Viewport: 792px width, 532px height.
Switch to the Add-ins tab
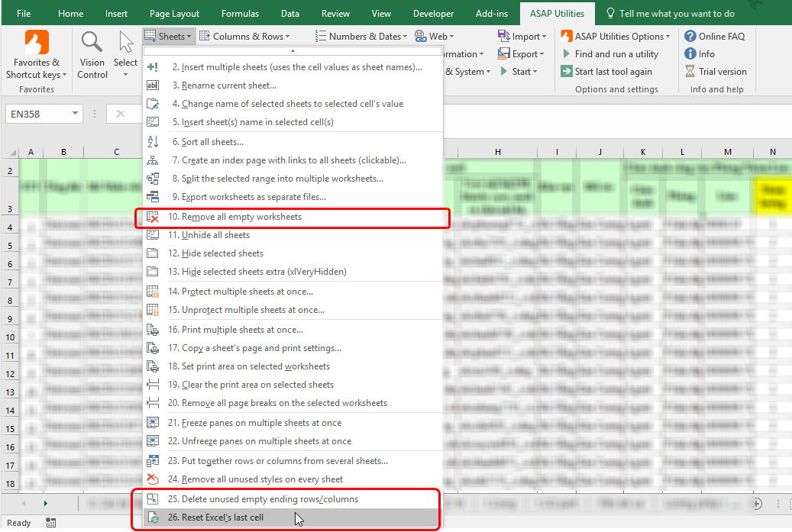click(x=491, y=14)
